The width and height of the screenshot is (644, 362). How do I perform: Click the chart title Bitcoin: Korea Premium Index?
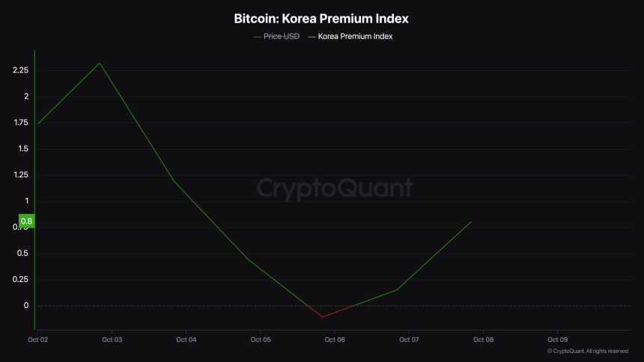(x=321, y=17)
